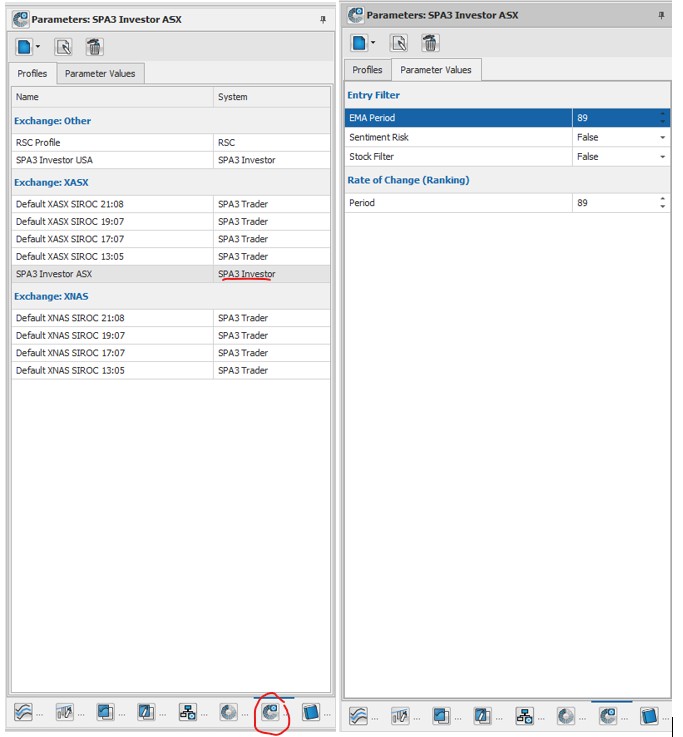Viewport: 683px width, 737px height.
Task: Select Default XNAS SIROC 17:07 profile
Action: (x=171, y=353)
